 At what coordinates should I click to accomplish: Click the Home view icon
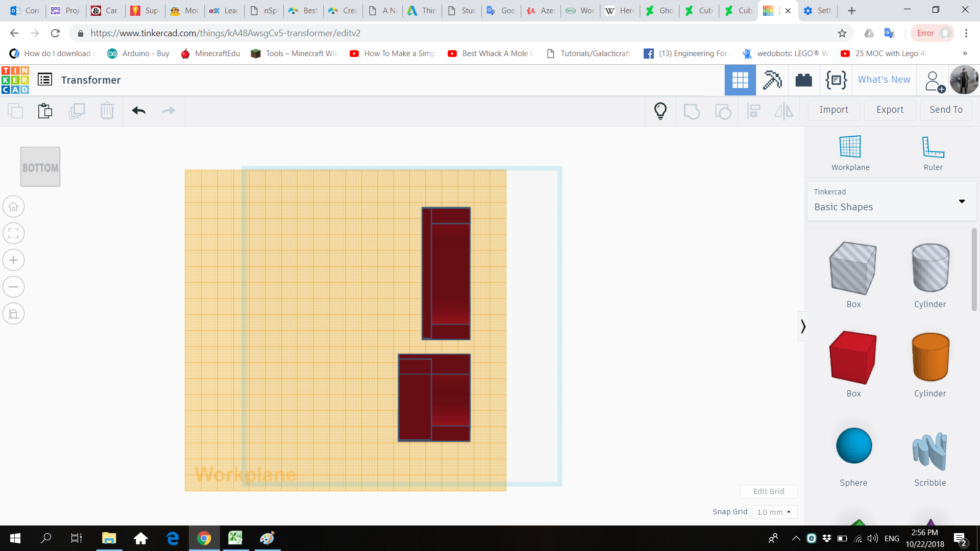tap(14, 207)
